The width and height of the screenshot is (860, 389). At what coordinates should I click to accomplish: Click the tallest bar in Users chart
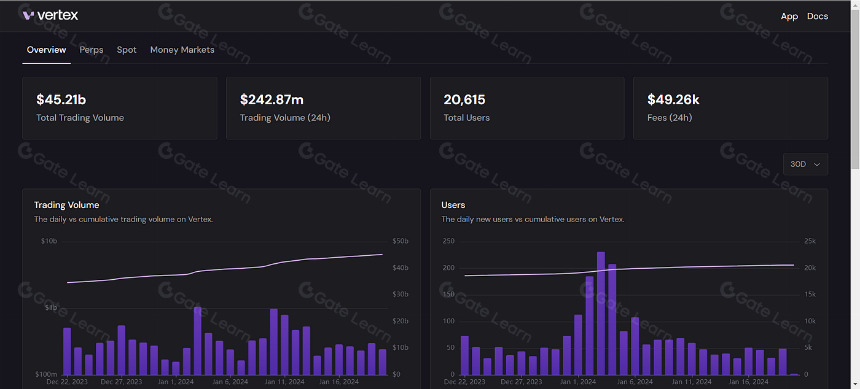[601, 313]
